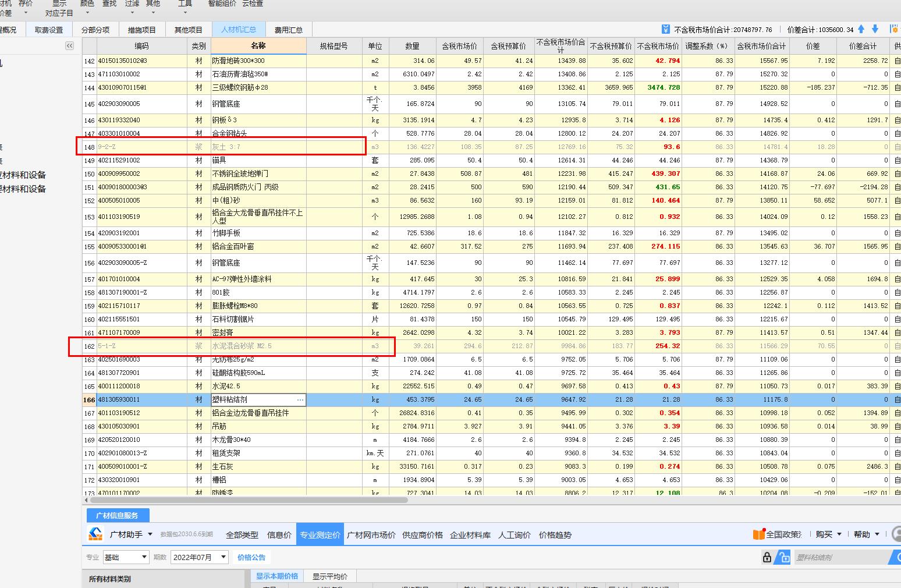Switch to 显示本期价格 tab
901x588 pixels.
click(277, 576)
